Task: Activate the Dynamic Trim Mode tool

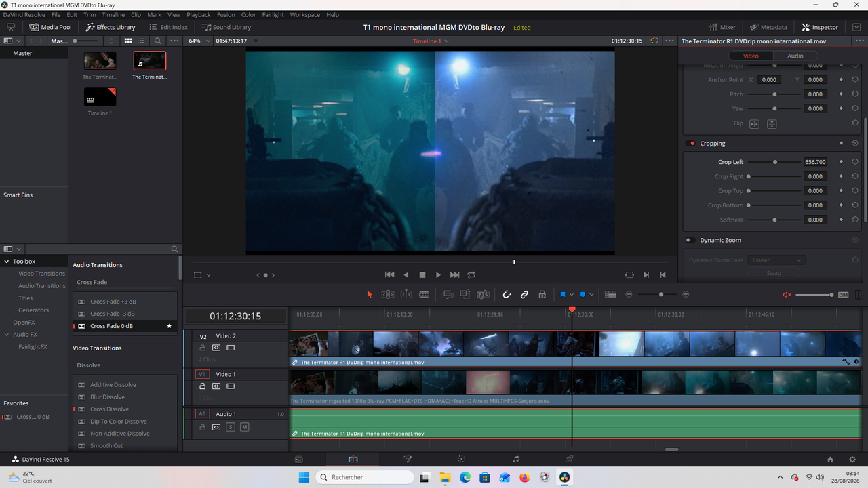Action: (406, 294)
